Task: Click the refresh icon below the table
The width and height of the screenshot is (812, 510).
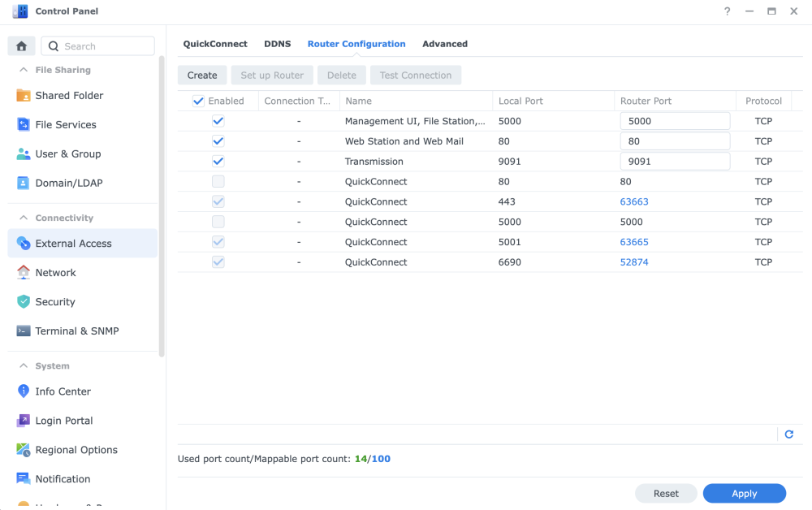Action: point(788,434)
